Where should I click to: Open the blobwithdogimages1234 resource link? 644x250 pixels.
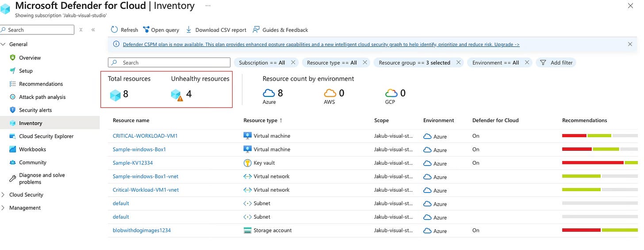(142, 231)
